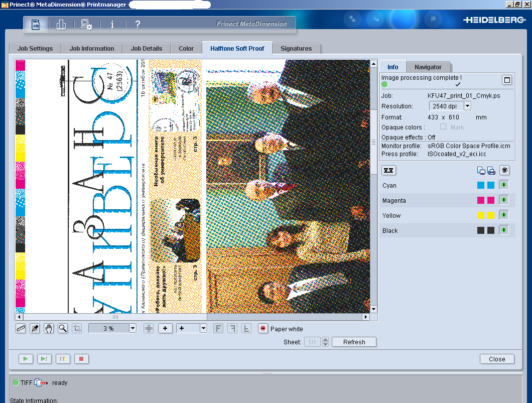This screenshot has height=403, width=532.
Task: Click the preview vertical scrollbar up arrow
Action: tap(373, 64)
